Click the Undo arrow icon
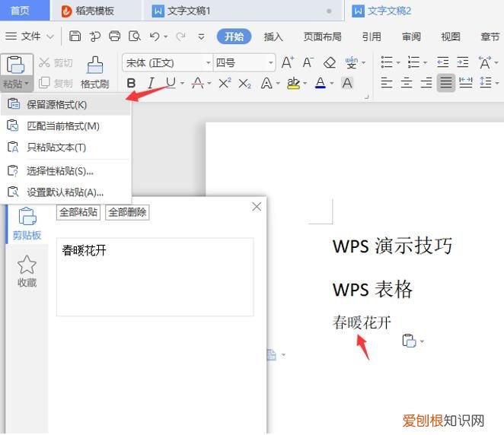The width and height of the screenshot is (504, 435). [x=155, y=37]
